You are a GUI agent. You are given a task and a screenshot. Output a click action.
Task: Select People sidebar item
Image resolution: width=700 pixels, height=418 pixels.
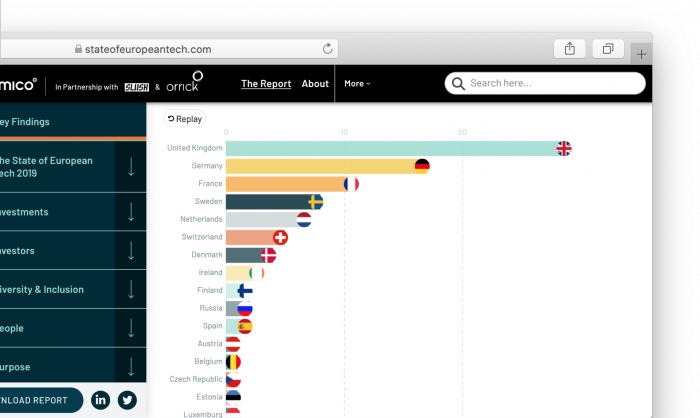pos(57,328)
